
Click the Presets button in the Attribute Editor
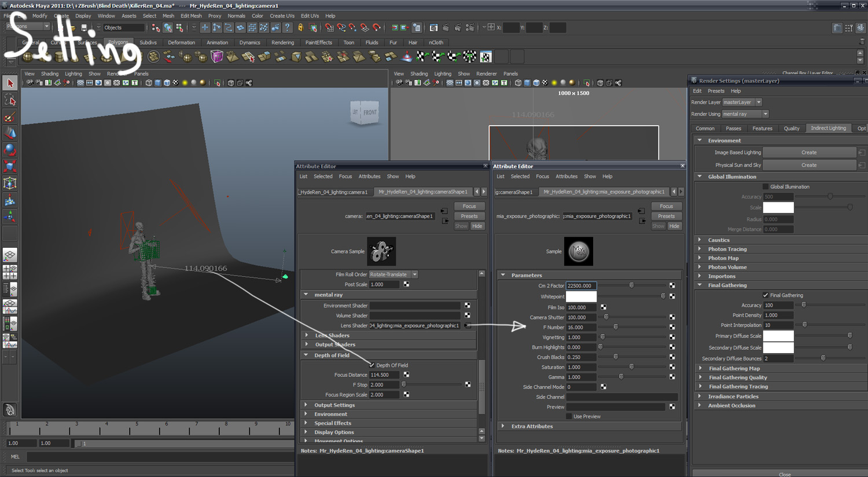(x=469, y=216)
